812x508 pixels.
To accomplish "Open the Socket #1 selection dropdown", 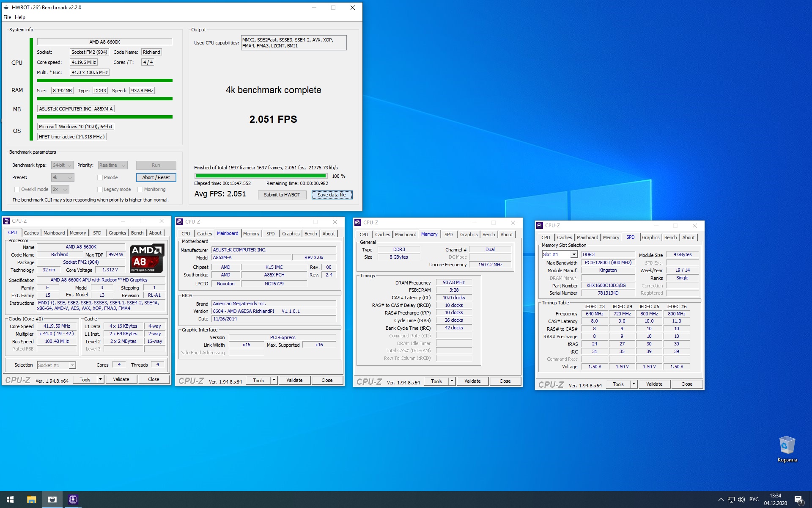I will 56,365.
